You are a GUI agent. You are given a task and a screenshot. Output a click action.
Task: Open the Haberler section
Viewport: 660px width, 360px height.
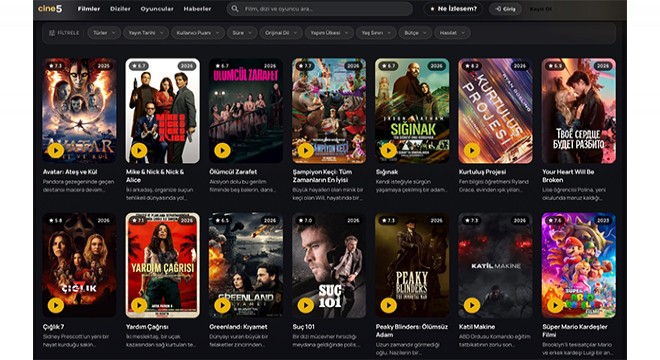(x=197, y=9)
